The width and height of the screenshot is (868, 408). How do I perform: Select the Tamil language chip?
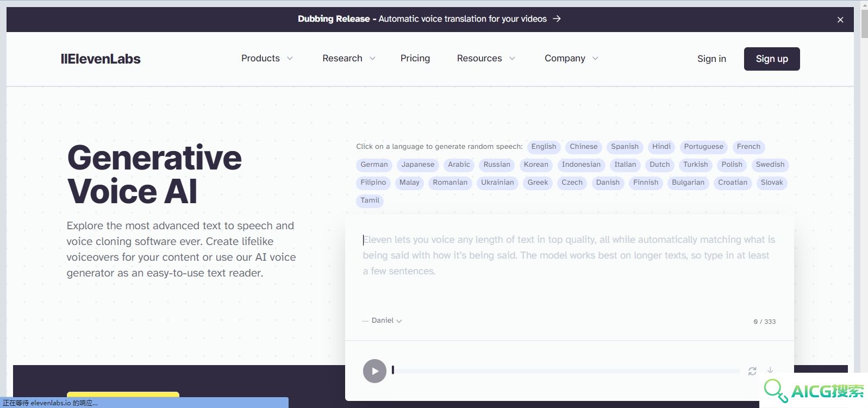(370, 200)
